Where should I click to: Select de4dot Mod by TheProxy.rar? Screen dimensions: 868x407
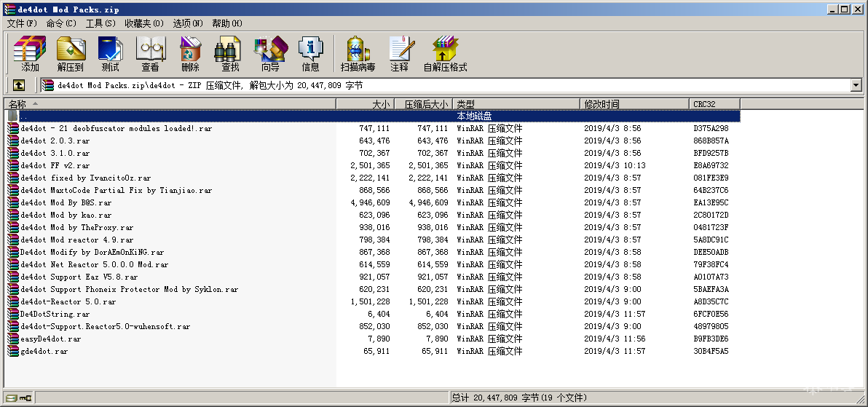[77, 228]
